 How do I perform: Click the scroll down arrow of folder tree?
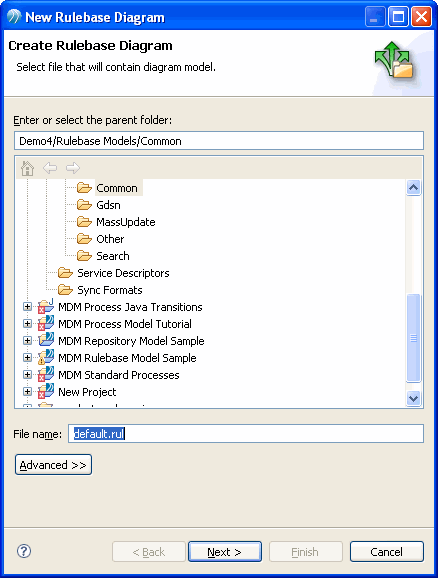(413, 398)
